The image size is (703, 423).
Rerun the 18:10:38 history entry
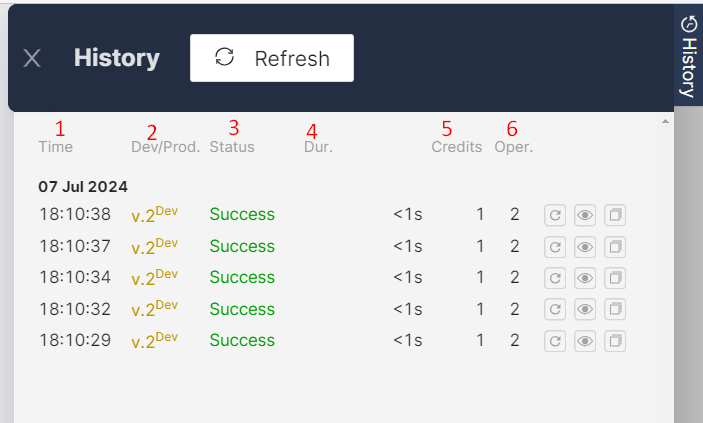(x=553, y=214)
